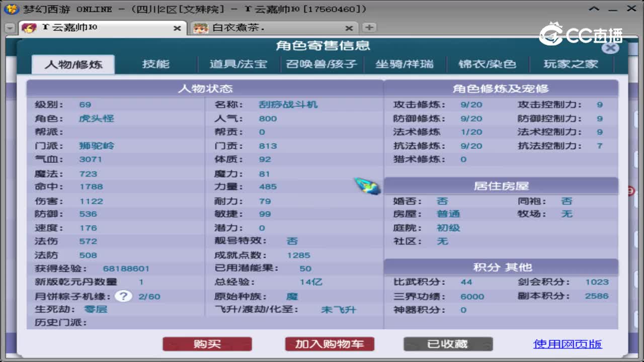The height and width of the screenshot is (362, 644).
Task: Switch to the 人物/修炼 tab
Action: pyautogui.click(x=73, y=64)
